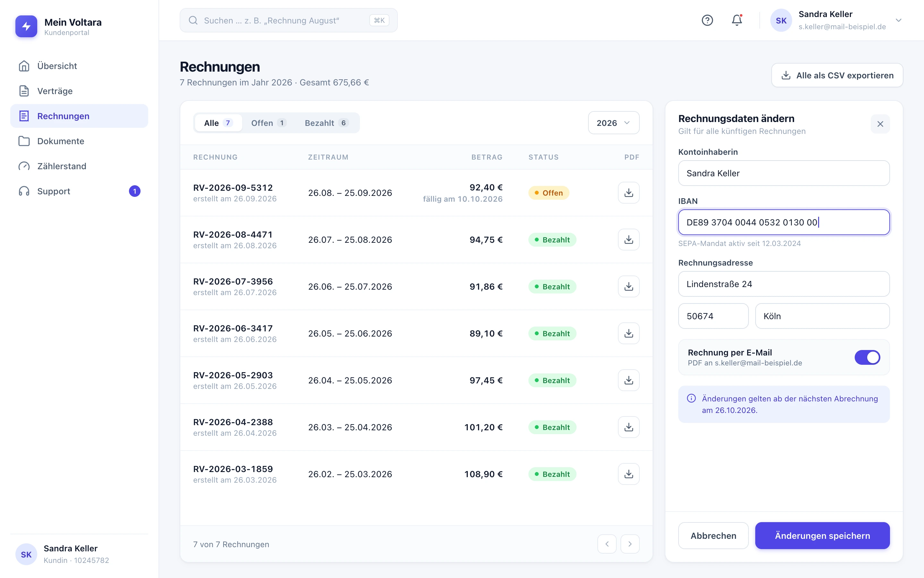The image size is (924, 578).
Task: Expand the Sandra Keller account menu chevron
Action: click(x=898, y=20)
